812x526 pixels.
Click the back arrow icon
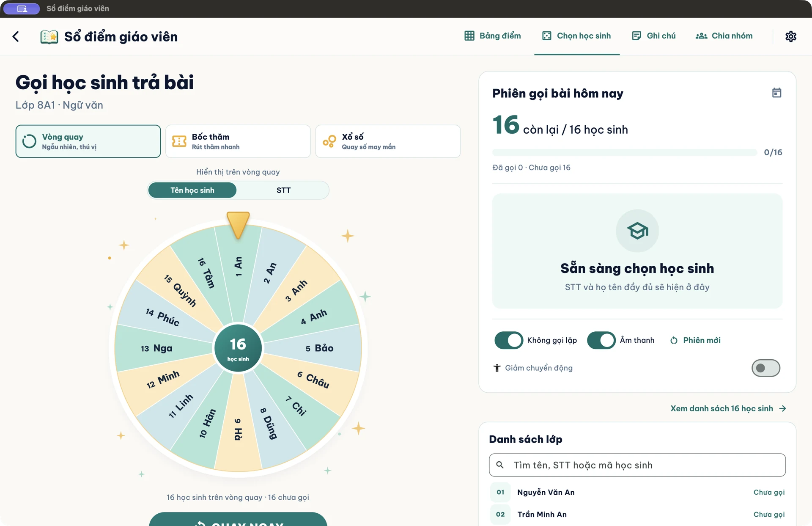[16, 36]
